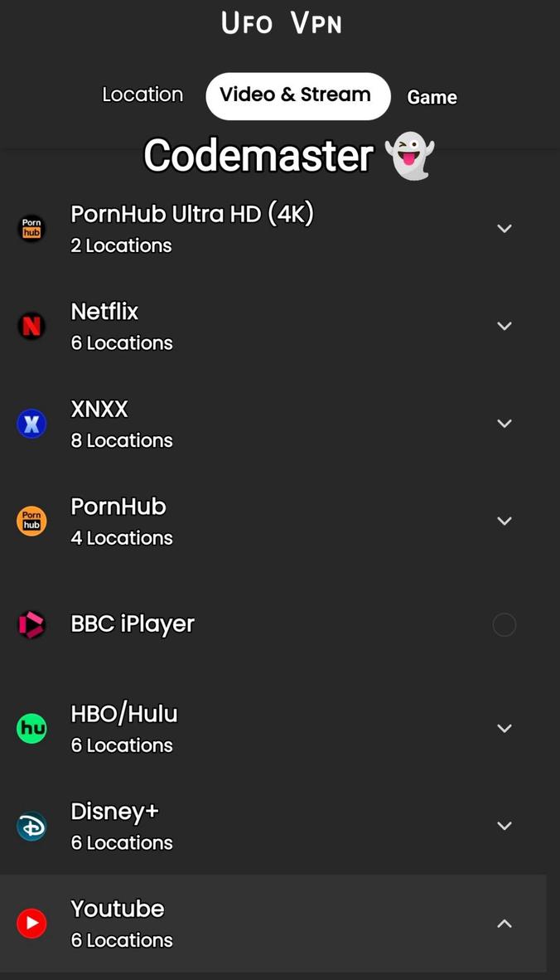This screenshot has height=980, width=560.
Task: Collapse the Youtube locations list
Action: [504, 923]
